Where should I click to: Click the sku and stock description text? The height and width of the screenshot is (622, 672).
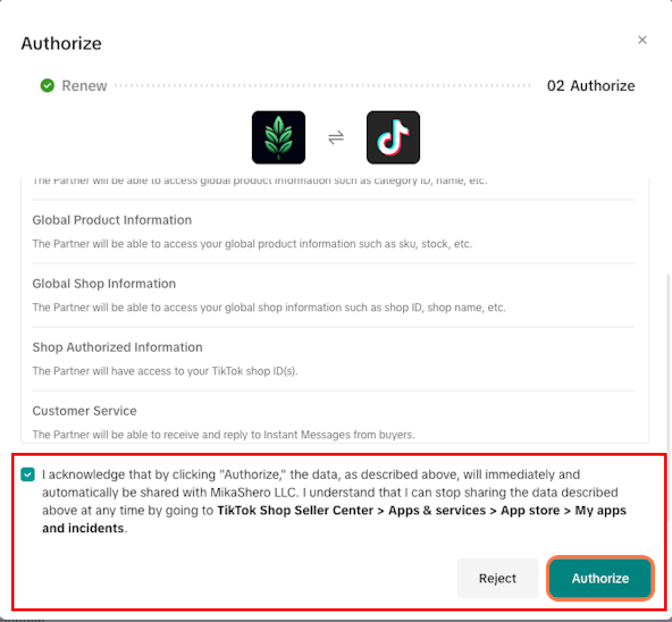point(252,244)
